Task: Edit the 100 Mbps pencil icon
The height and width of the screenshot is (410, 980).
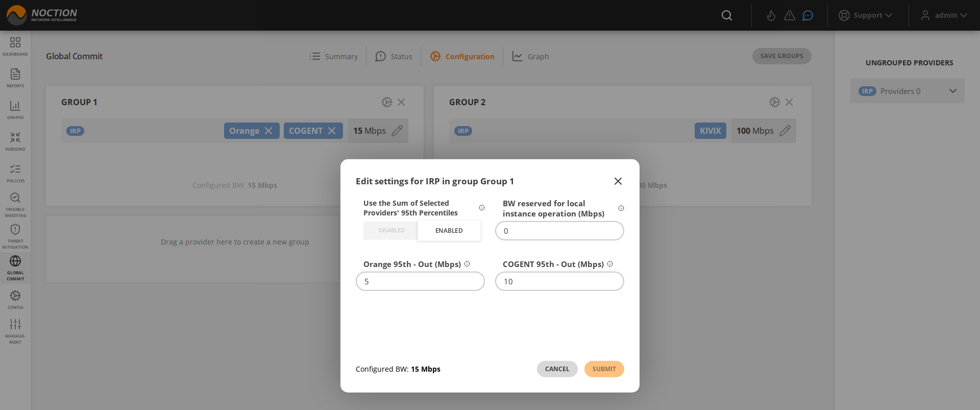Action: pos(785,131)
